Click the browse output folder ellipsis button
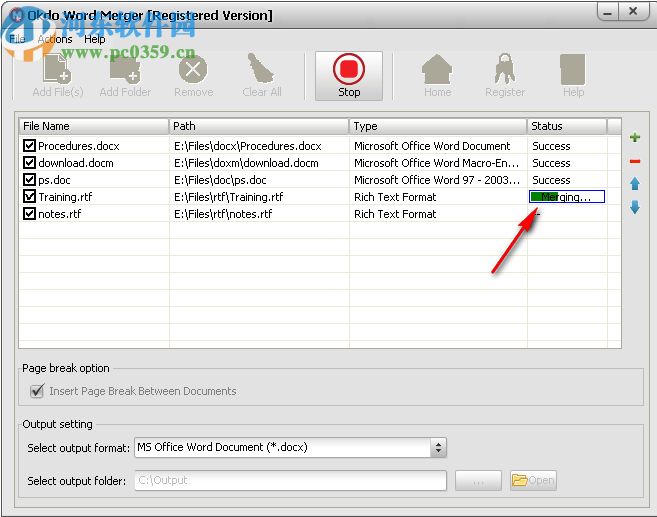657x517 pixels. (x=478, y=480)
